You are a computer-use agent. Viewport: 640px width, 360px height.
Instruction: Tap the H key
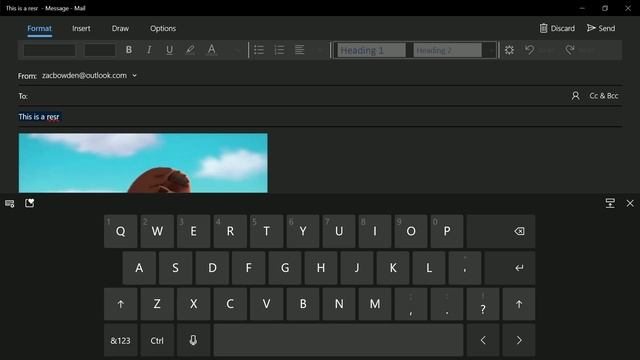321,268
